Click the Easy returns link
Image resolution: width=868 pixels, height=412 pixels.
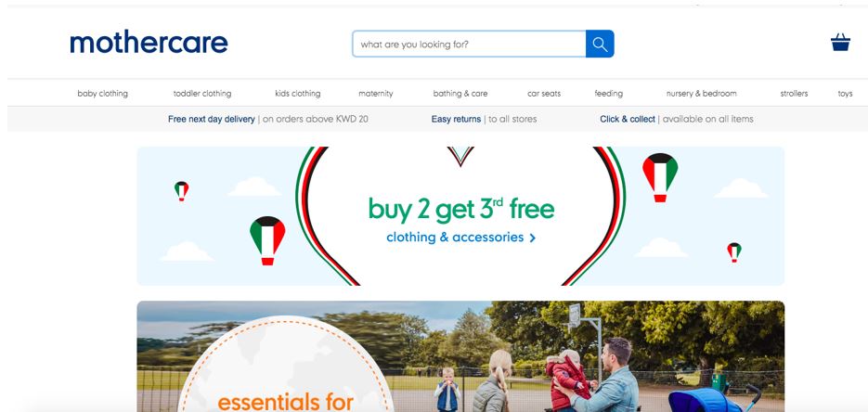456,119
